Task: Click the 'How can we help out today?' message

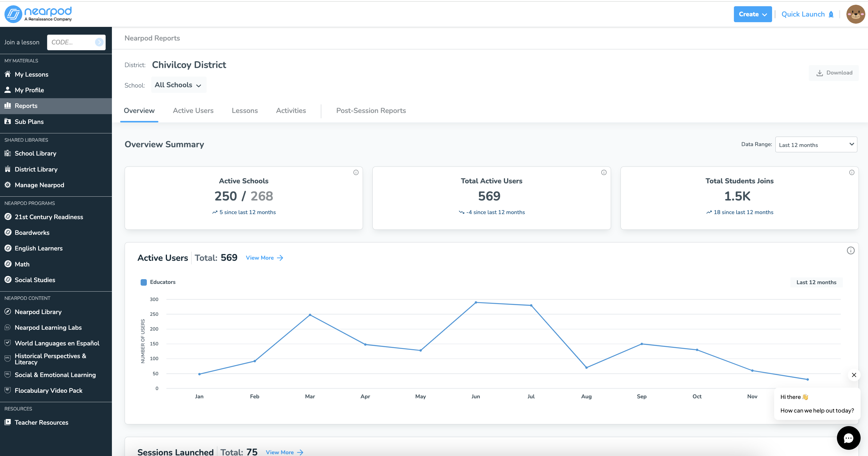Action: click(x=817, y=410)
